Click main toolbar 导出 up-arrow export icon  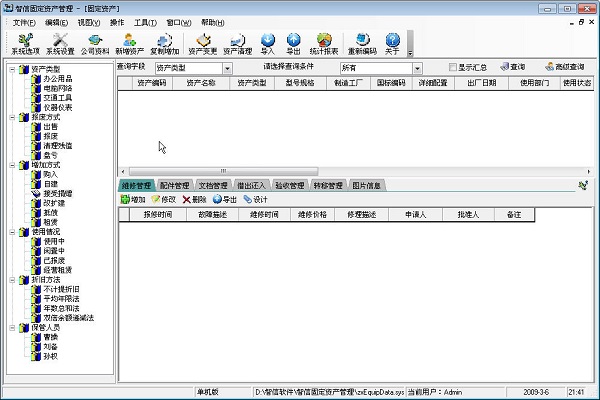pos(293,44)
